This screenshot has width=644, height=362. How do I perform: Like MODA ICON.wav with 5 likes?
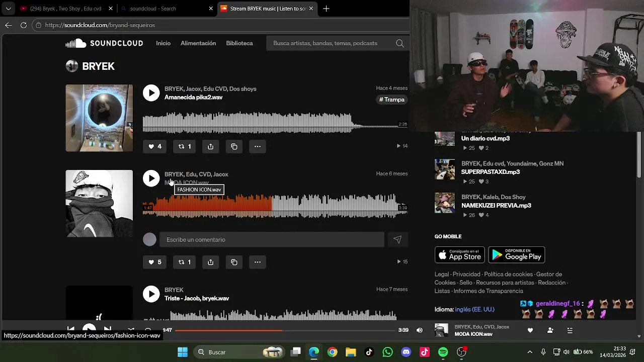click(154, 262)
